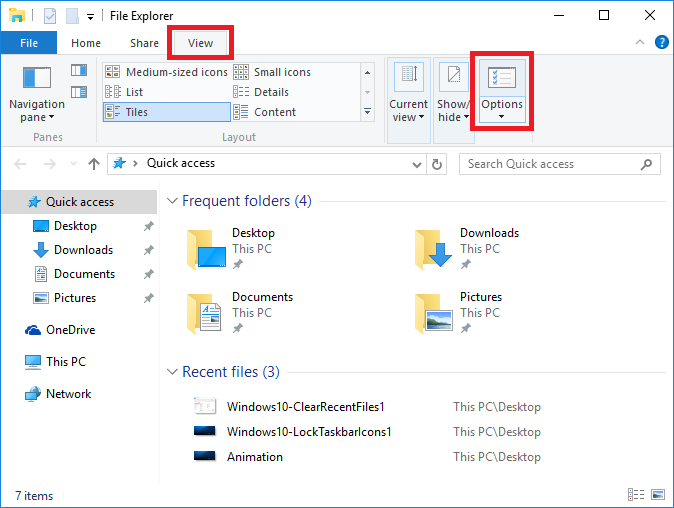The height and width of the screenshot is (508, 674).
Task: Open the Current view dropdown
Action: tap(409, 100)
